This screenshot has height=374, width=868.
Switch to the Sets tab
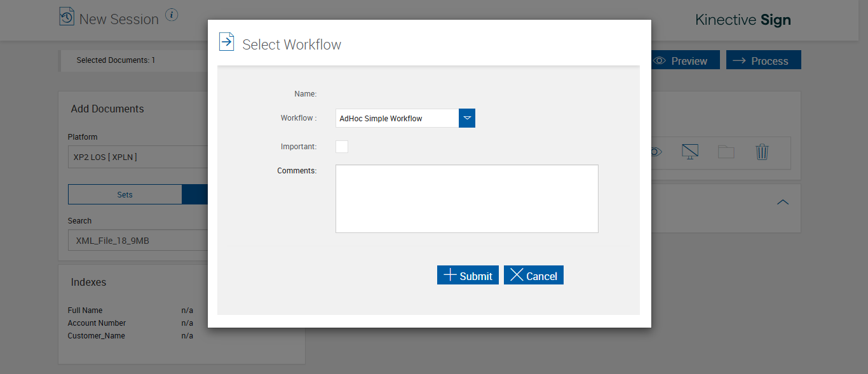[125, 195]
